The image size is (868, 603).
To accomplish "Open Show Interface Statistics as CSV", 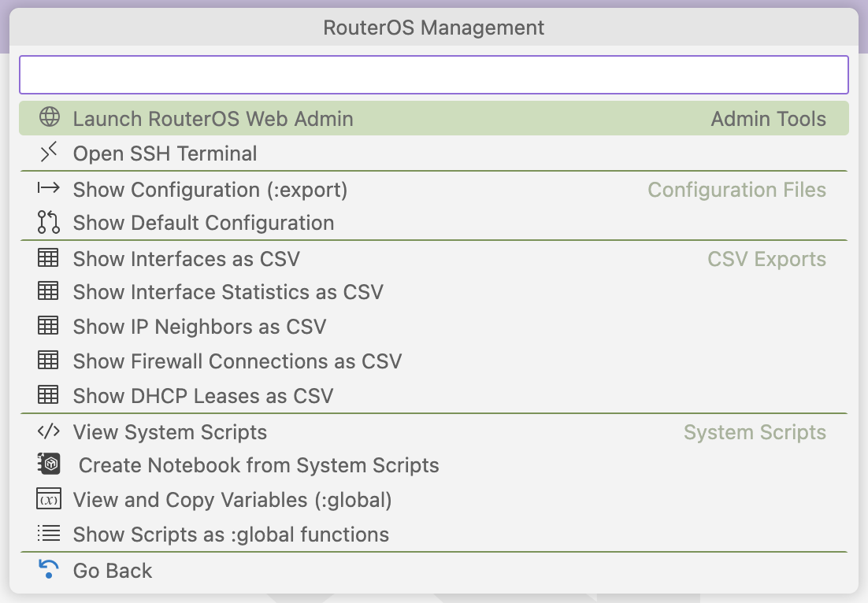I will 228,292.
